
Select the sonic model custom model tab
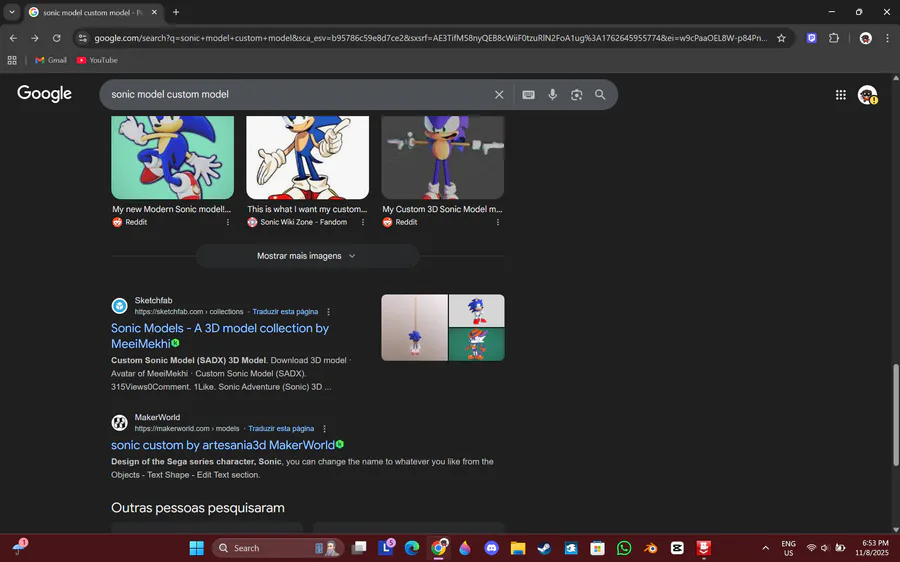94,12
